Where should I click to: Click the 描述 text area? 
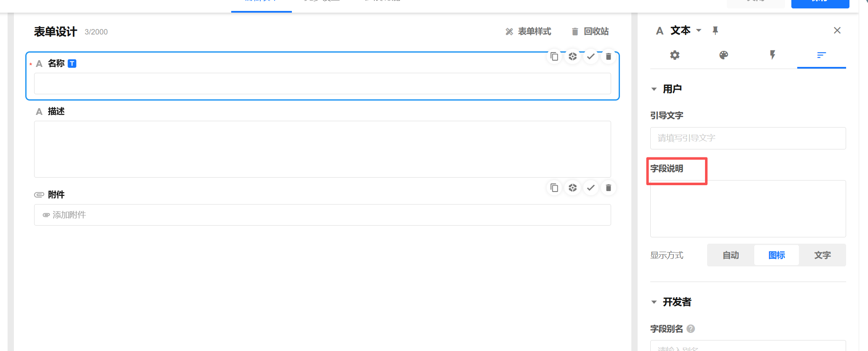pos(323,149)
